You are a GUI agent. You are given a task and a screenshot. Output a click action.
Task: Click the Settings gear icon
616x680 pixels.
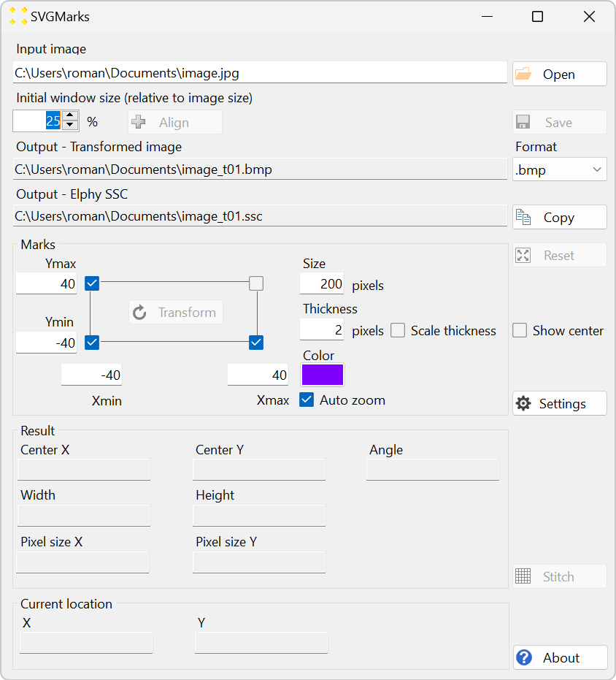523,404
